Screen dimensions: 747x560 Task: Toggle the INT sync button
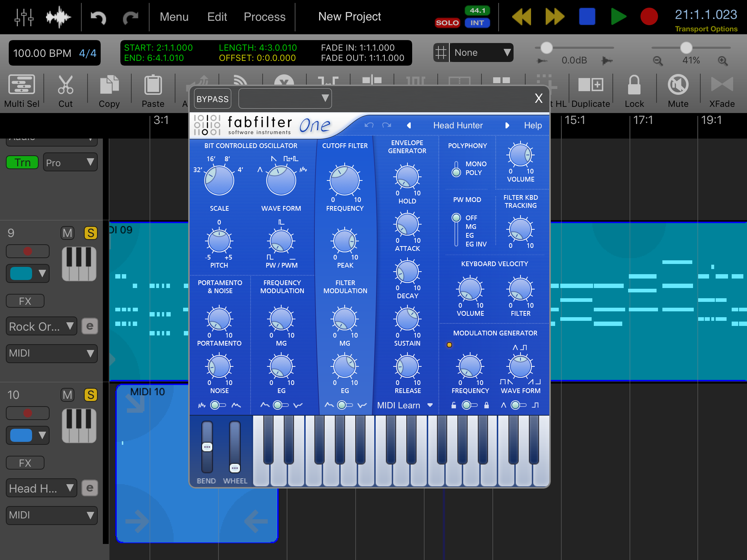click(x=477, y=23)
